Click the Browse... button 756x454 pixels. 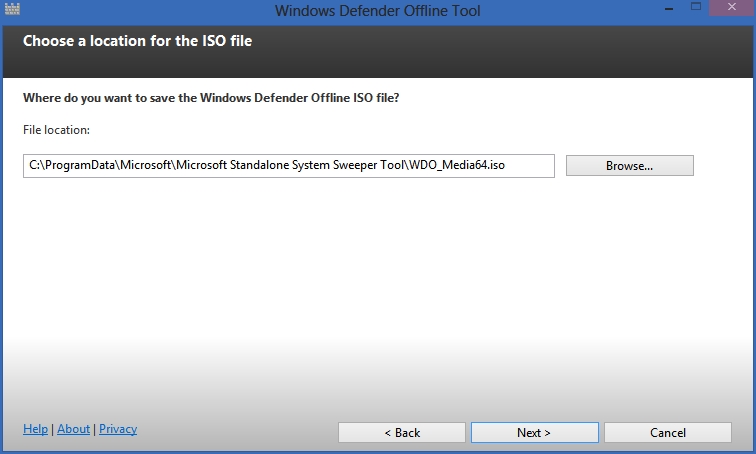pos(630,165)
